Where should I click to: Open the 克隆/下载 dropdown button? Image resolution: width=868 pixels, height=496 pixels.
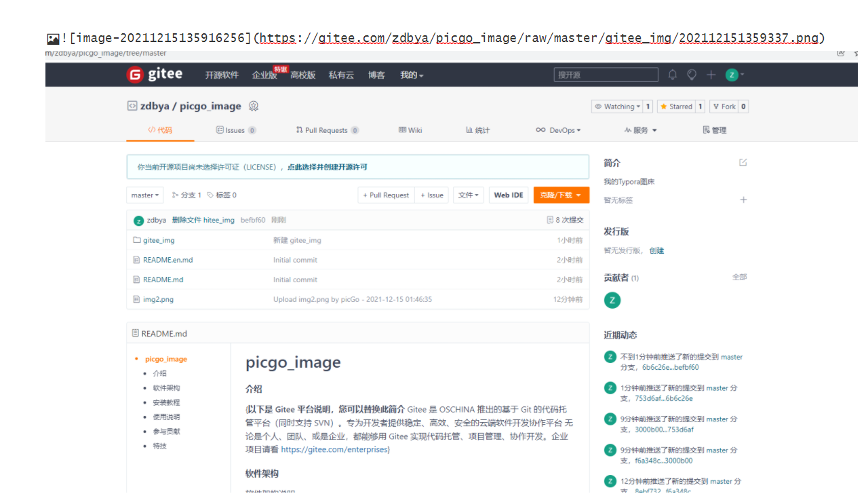point(561,195)
